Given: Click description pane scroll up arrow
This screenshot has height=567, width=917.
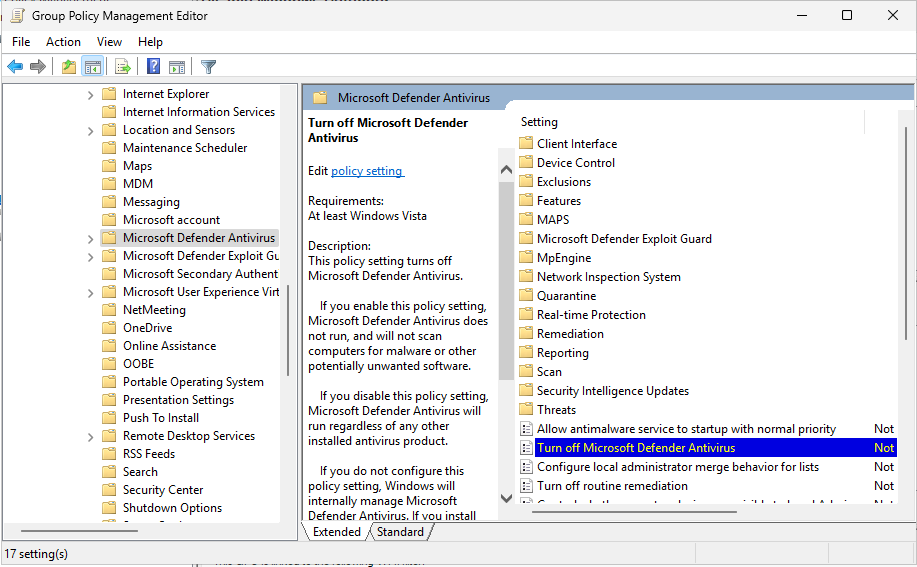Looking at the screenshot, I should tap(506, 170).
